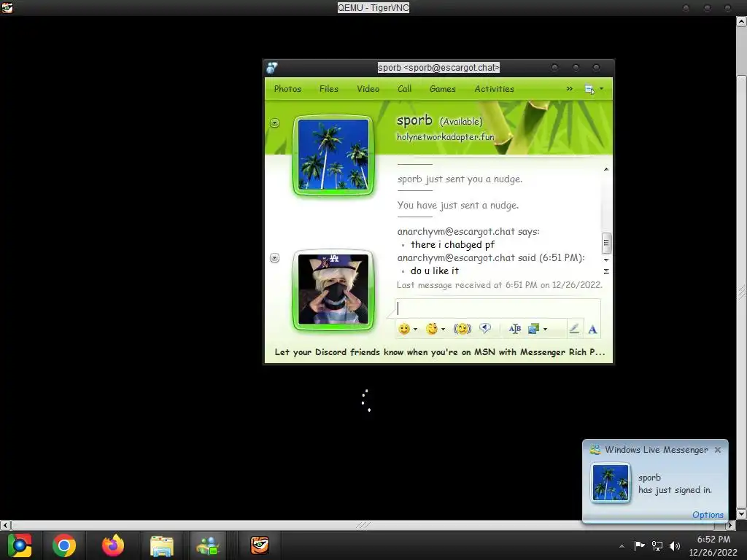Open the emoticon list dropdown arrow

pyautogui.click(x=415, y=329)
